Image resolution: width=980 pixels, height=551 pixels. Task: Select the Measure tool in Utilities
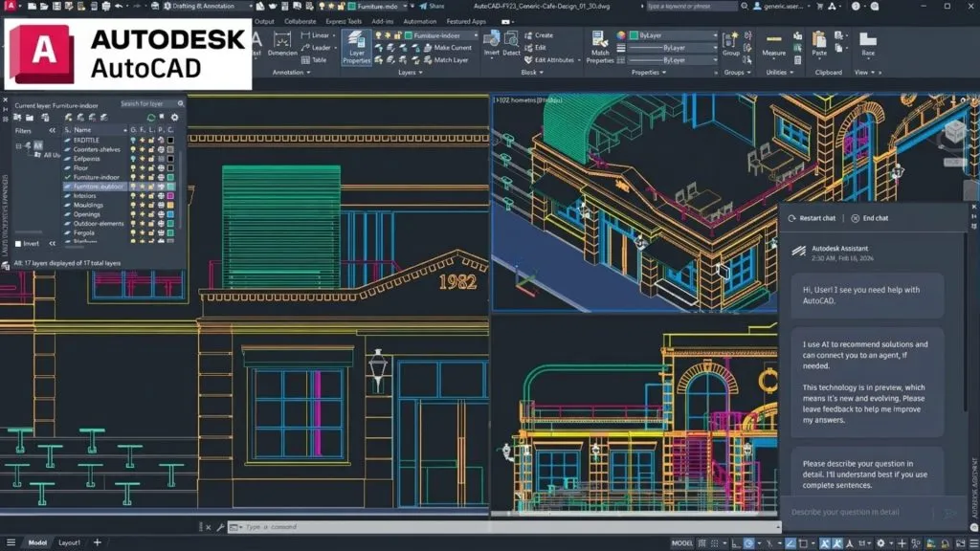[773, 45]
